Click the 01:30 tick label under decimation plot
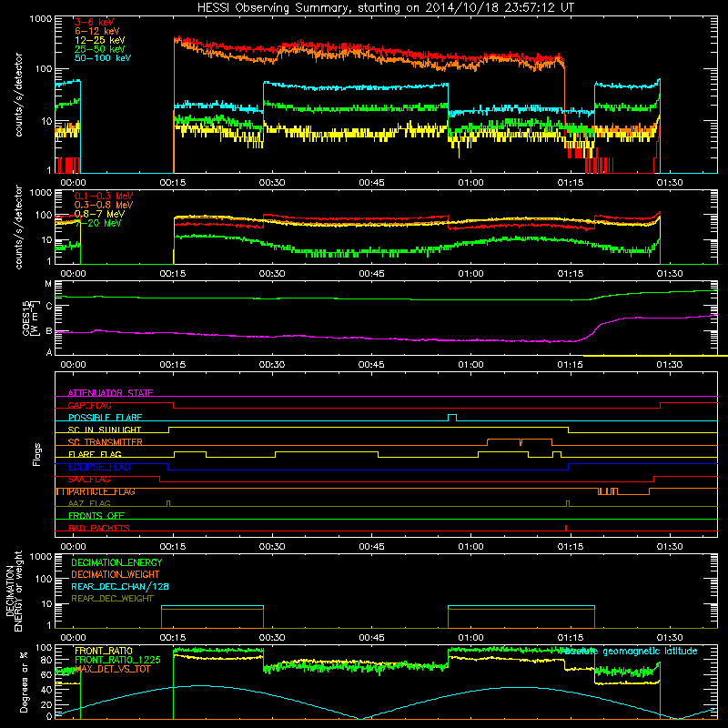728x728 pixels. click(670, 638)
